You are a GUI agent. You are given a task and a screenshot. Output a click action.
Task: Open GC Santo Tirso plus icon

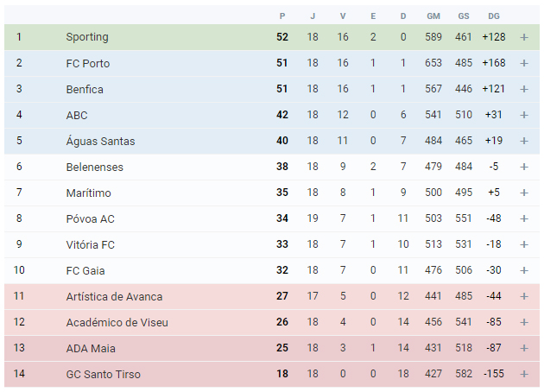point(524,374)
